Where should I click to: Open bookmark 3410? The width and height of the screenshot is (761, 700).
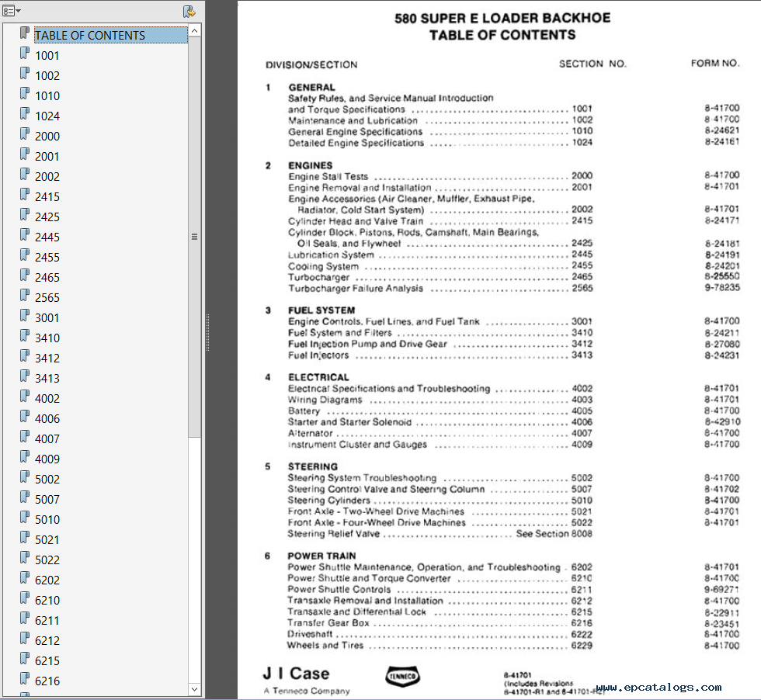[x=47, y=338]
